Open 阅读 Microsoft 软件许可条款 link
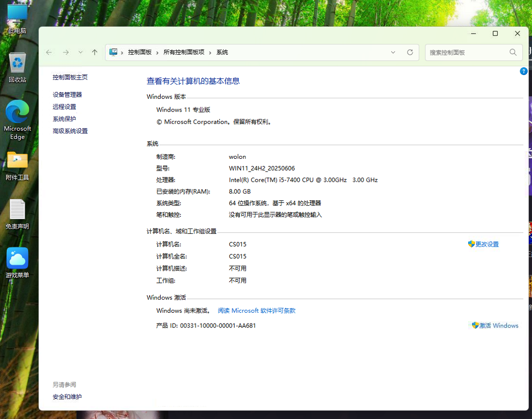Viewport: 532px width, 419px height. pyautogui.click(x=256, y=311)
